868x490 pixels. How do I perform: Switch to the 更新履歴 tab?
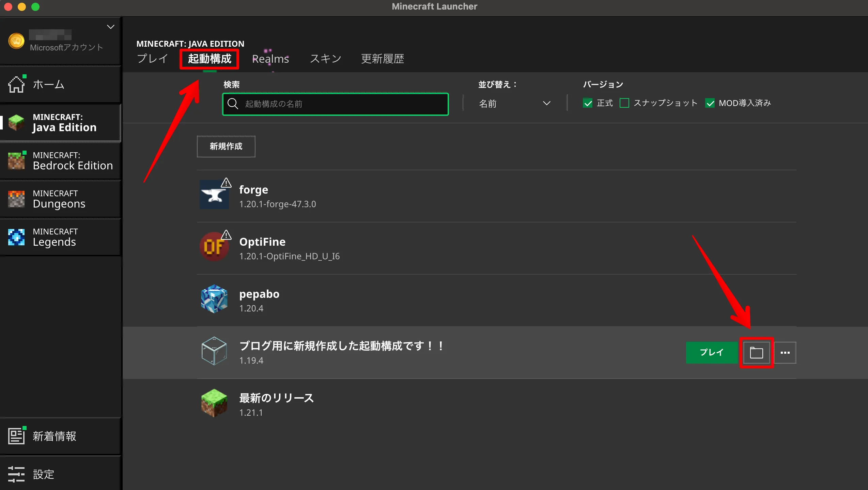tap(383, 59)
